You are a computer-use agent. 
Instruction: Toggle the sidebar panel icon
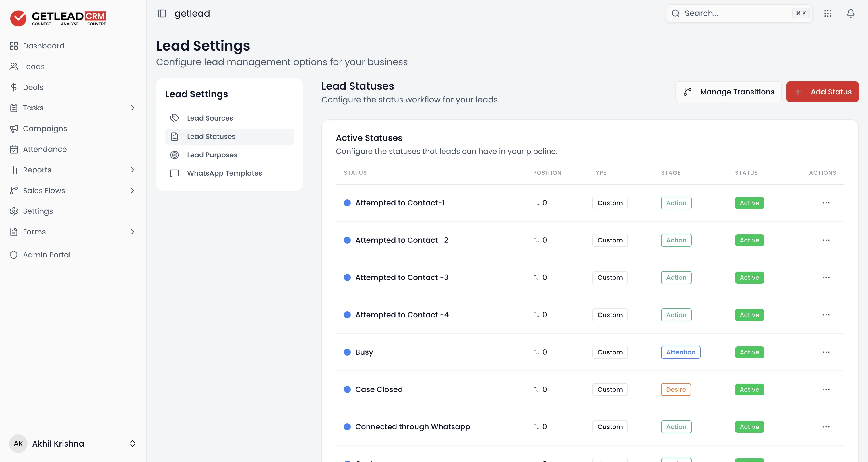[162, 13]
